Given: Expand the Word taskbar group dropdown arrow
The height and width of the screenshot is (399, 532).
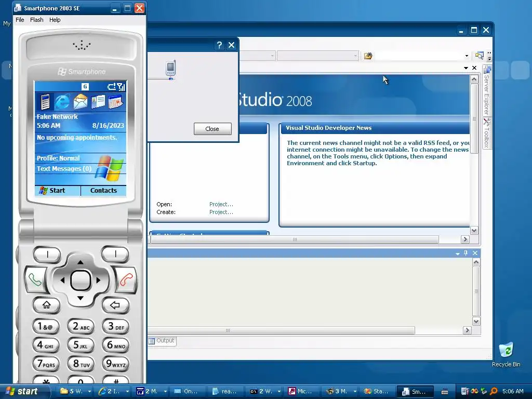Looking at the screenshot, I should (x=165, y=392).
